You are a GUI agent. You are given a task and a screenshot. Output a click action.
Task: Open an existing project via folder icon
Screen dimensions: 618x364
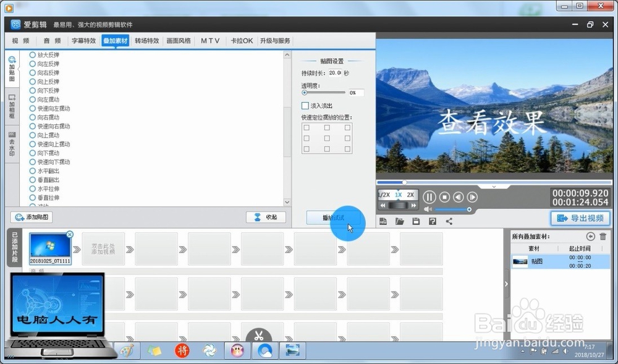400,221
